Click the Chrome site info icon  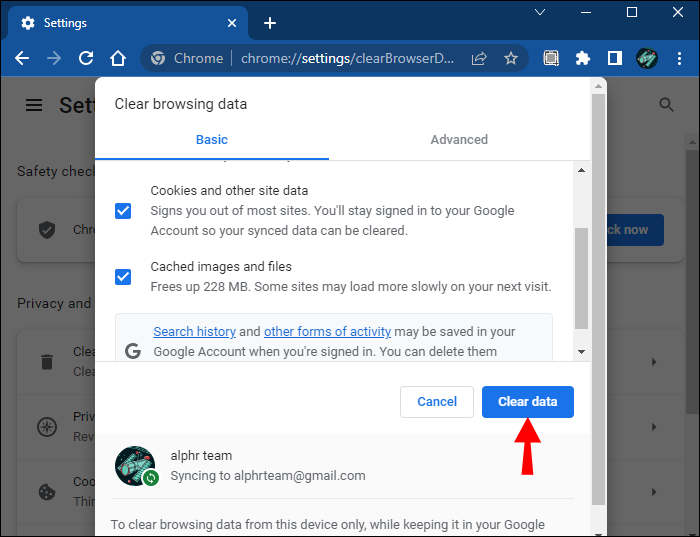[x=158, y=58]
